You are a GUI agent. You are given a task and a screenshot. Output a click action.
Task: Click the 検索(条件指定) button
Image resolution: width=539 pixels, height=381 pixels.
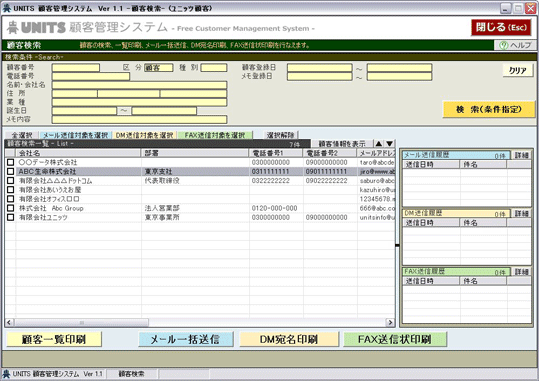coord(488,110)
